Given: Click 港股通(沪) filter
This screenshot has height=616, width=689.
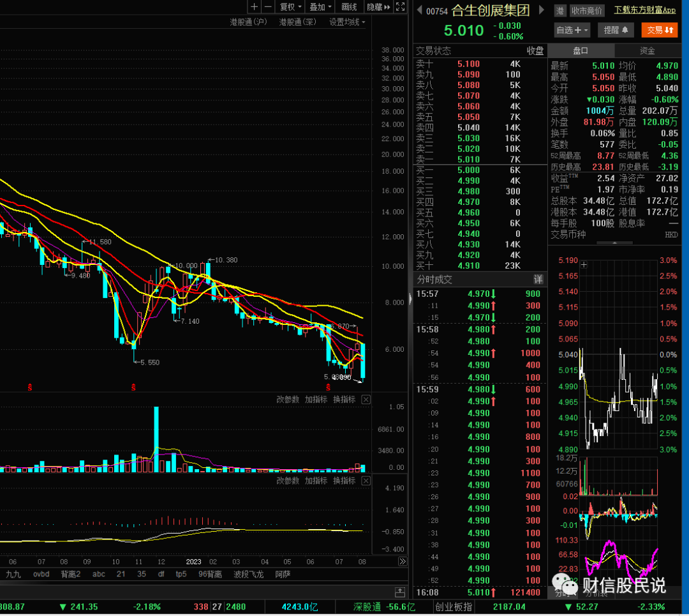Looking at the screenshot, I should (248, 22).
